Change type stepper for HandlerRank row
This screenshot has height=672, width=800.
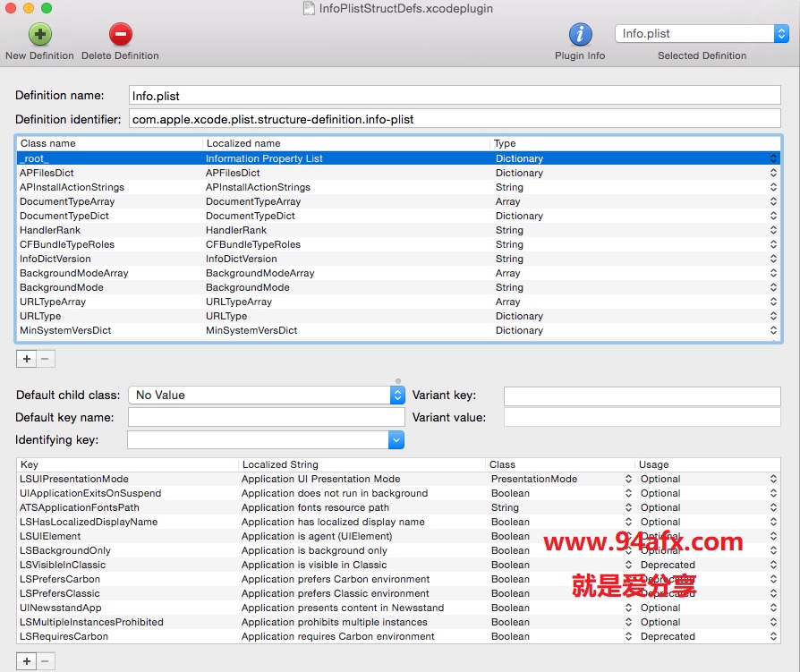773,230
